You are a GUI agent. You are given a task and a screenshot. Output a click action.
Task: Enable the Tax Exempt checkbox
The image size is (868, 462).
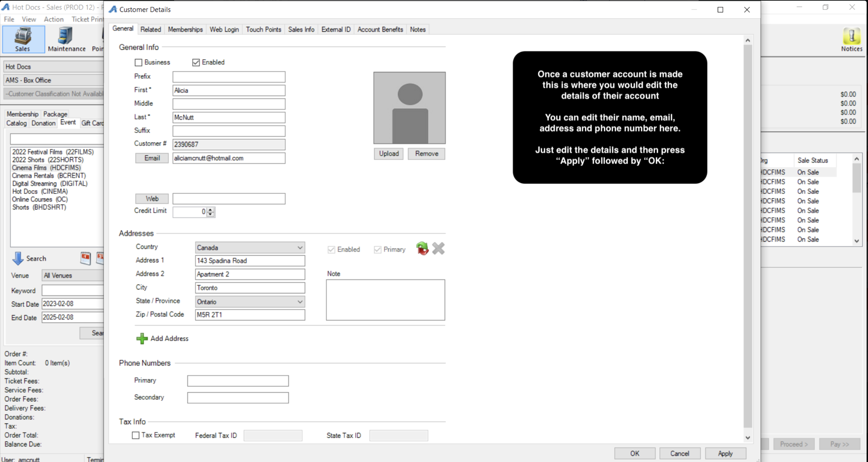pos(136,435)
